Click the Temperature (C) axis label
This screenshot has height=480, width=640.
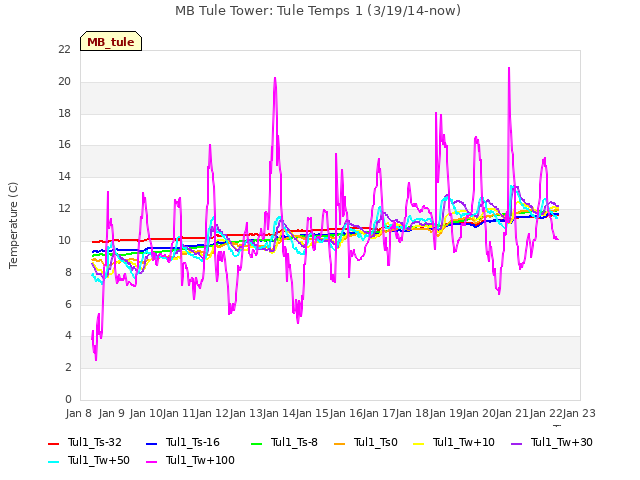13,225
